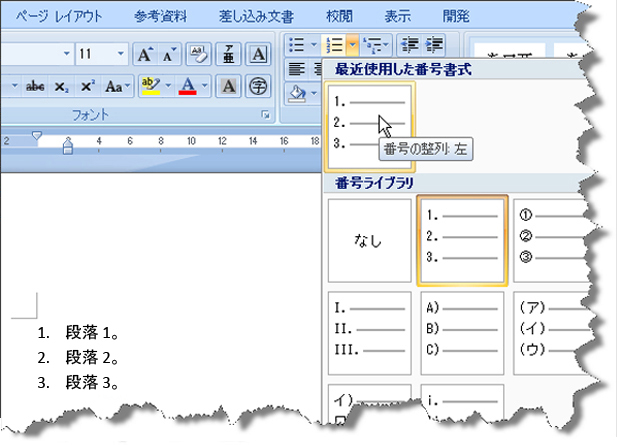
Task: Click the text 段落 3。 in document
Action: point(92,382)
